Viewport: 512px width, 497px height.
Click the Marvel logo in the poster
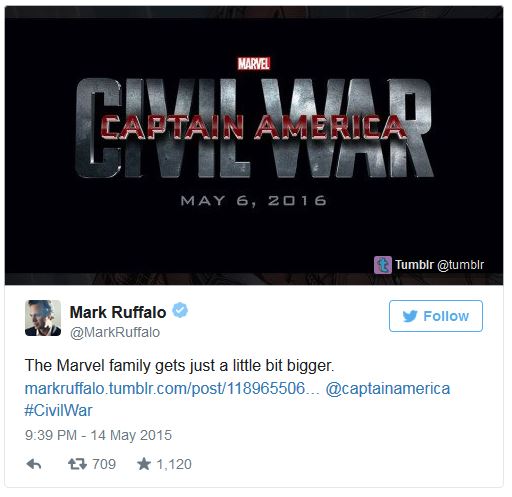coord(253,64)
